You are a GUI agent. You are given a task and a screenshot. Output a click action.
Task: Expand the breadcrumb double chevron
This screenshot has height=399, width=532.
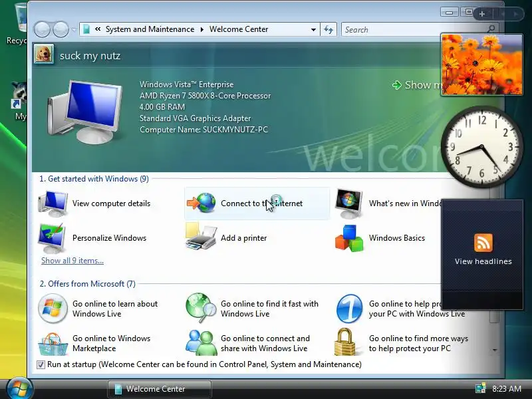98,29
